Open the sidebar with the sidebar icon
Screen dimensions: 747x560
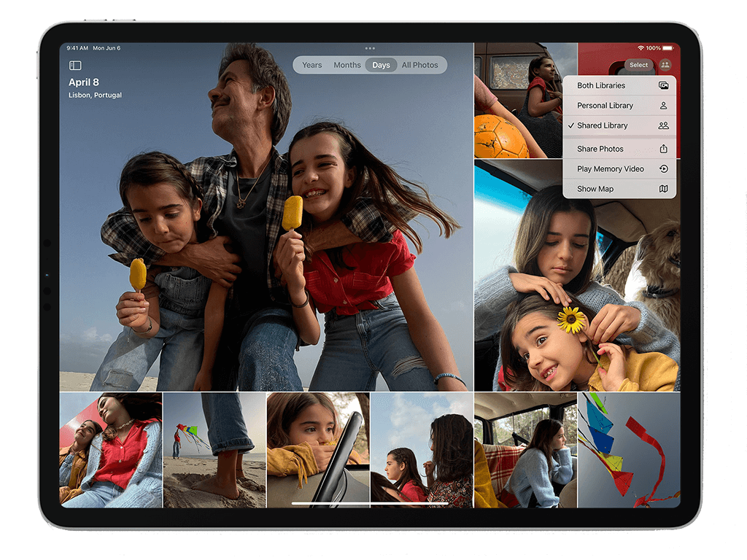(75, 65)
